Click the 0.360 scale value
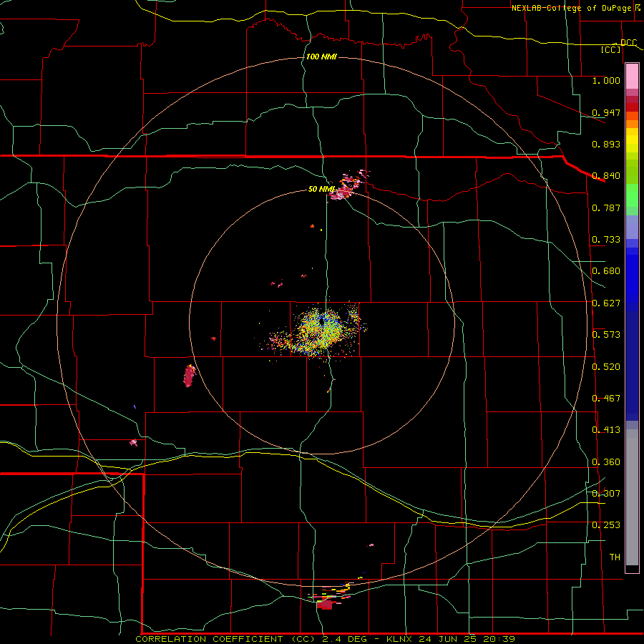Image resolution: width=644 pixels, height=644 pixels. pos(606,462)
